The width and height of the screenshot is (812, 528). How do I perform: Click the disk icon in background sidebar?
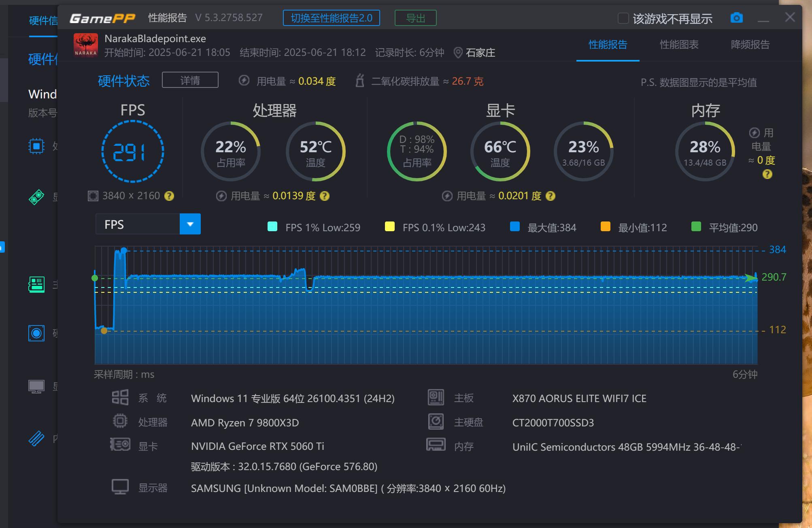36,333
